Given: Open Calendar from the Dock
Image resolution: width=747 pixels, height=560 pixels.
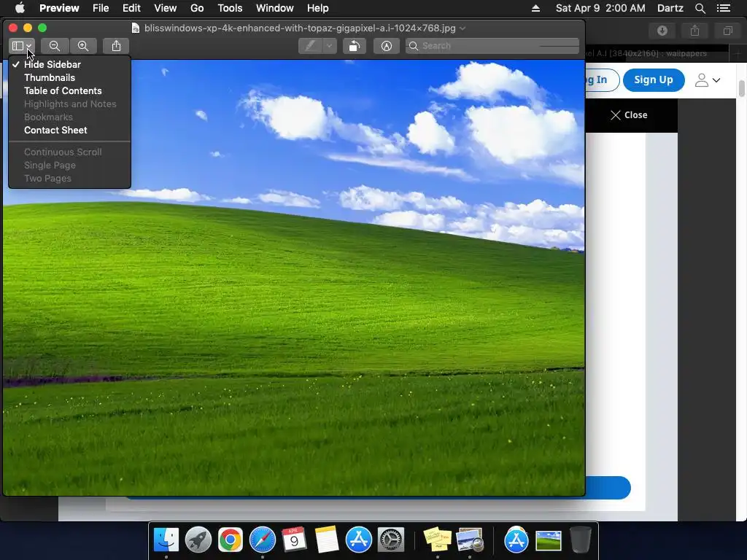Looking at the screenshot, I should 294,540.
